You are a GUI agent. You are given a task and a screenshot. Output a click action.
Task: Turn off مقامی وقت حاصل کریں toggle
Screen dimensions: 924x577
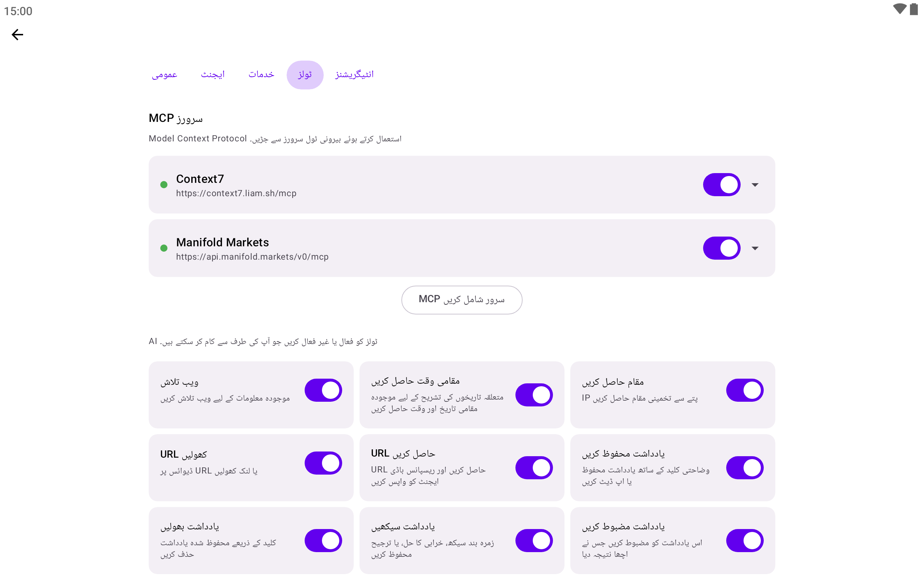pyautogui.click(x=534, y=395)
